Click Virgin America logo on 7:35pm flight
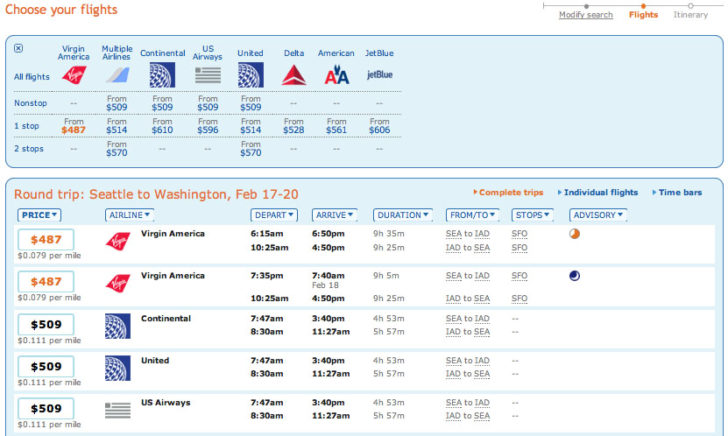728x436 pixels. point(118,283)
